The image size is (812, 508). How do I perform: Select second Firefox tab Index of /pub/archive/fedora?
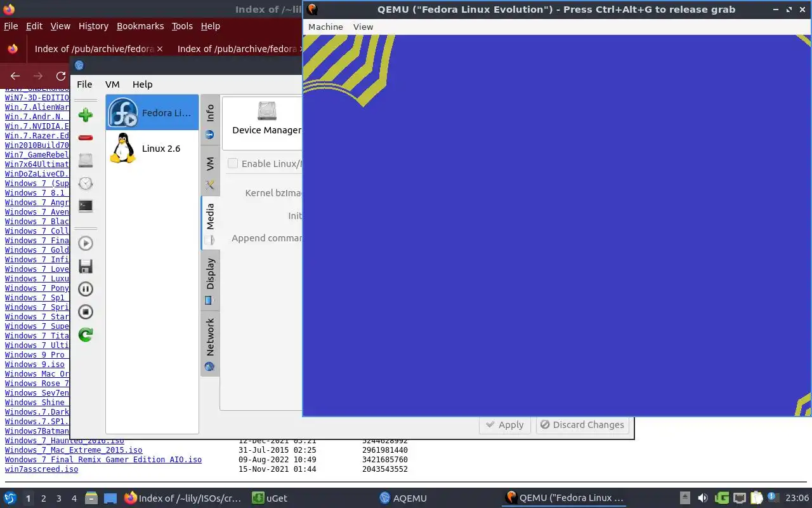coord(237,48)
